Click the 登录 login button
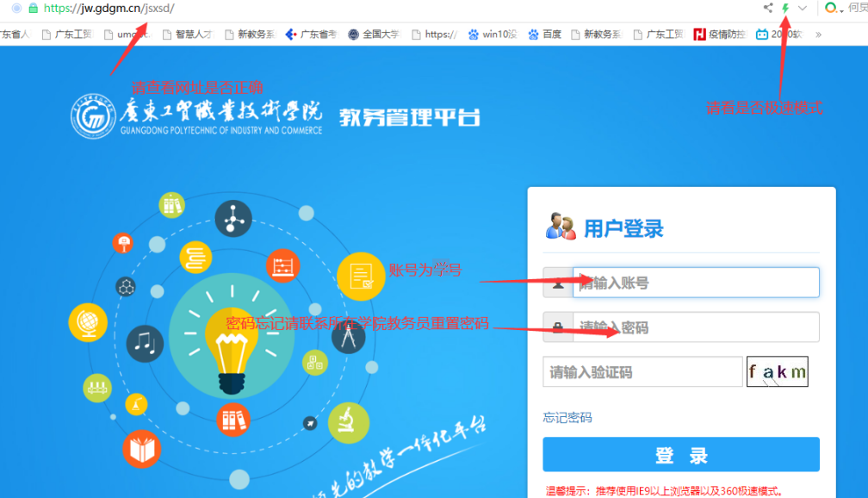Viewport: 868px width, 498px height. [x=681, y=455]
